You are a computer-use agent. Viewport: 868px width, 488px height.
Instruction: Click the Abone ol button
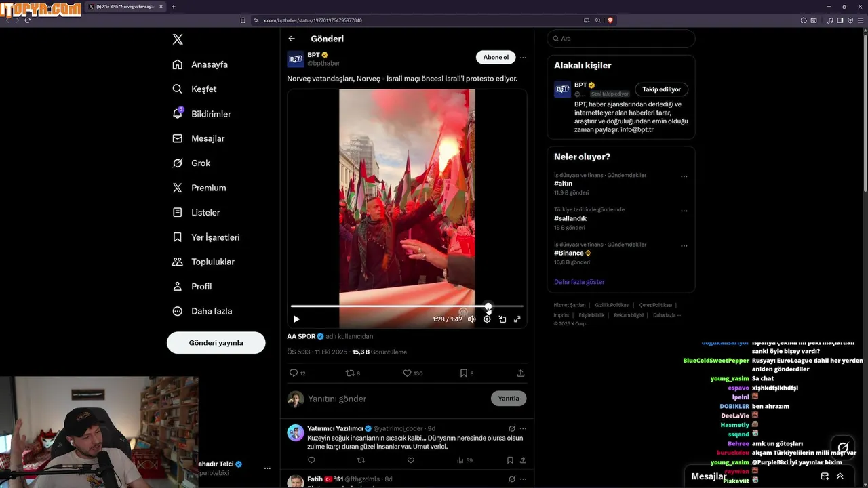point(496,58)
